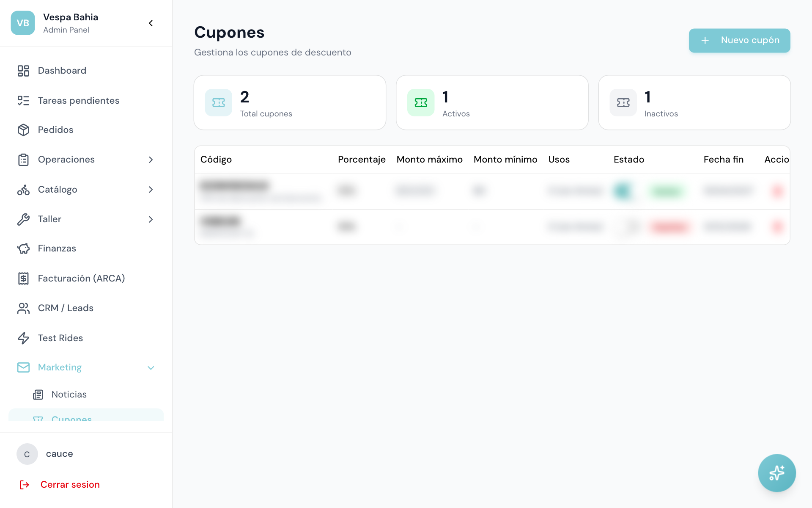The image size is (812, 508).
Task: Click the Taller wrench icon
Action: 23,219
